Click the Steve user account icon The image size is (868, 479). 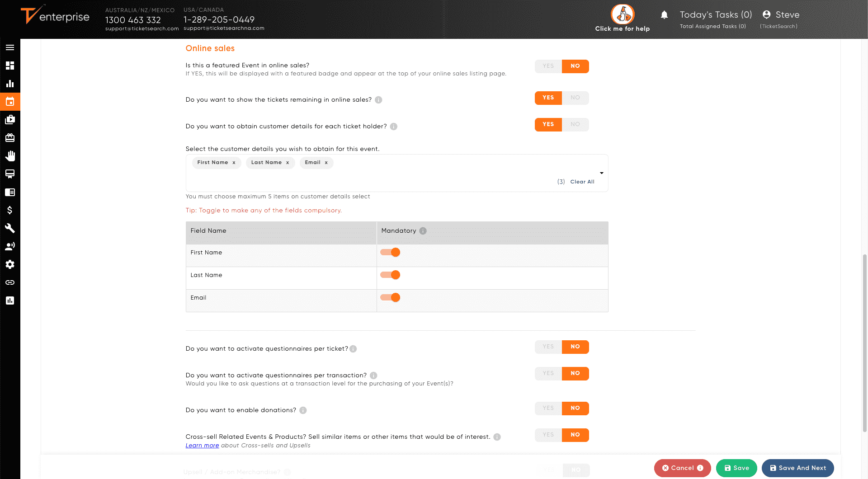tap(766, 14)
